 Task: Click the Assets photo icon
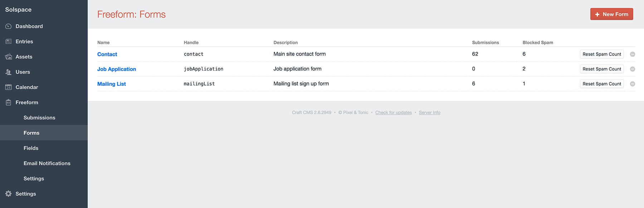(x=9, y=57)
